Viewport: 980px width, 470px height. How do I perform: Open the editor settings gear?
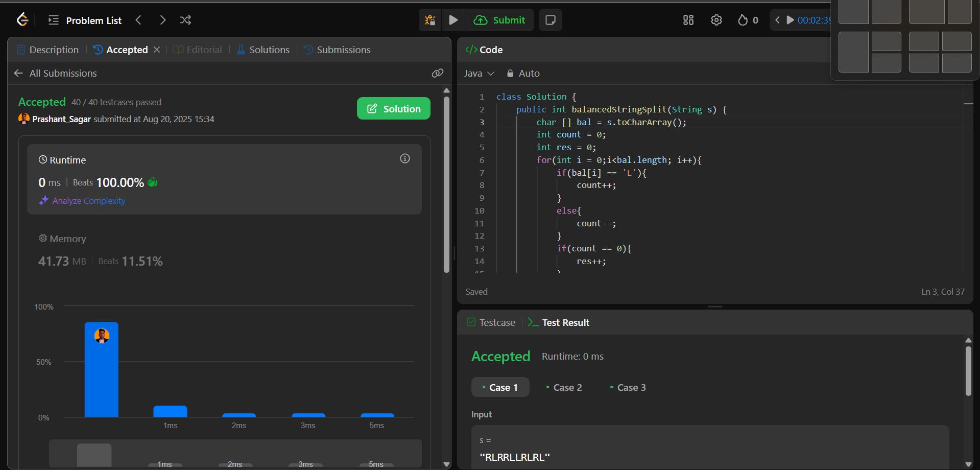[715, 20]
